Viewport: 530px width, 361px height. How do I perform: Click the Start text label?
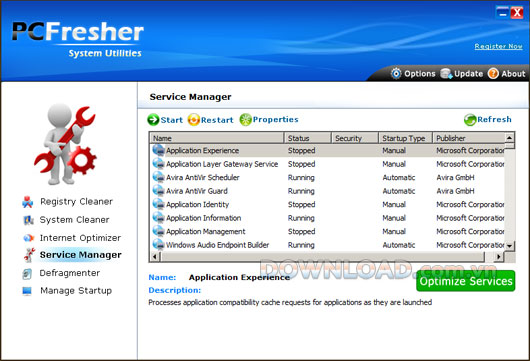172,120
